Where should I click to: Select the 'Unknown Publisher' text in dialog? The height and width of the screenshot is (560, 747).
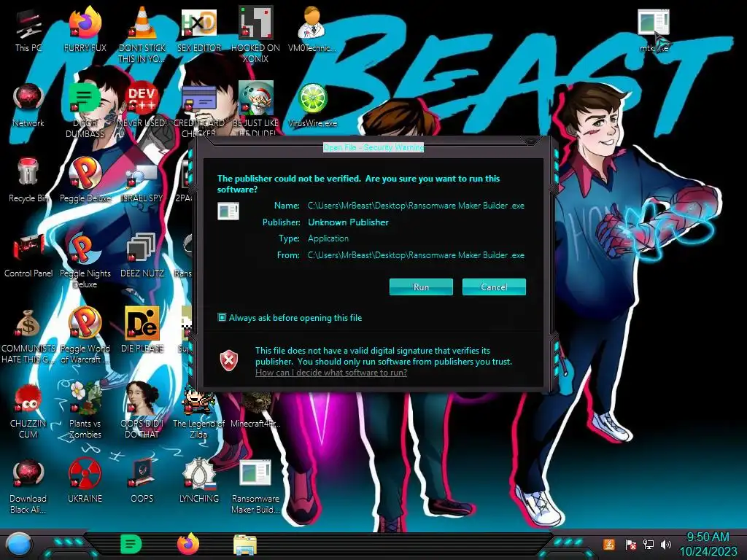348,222
